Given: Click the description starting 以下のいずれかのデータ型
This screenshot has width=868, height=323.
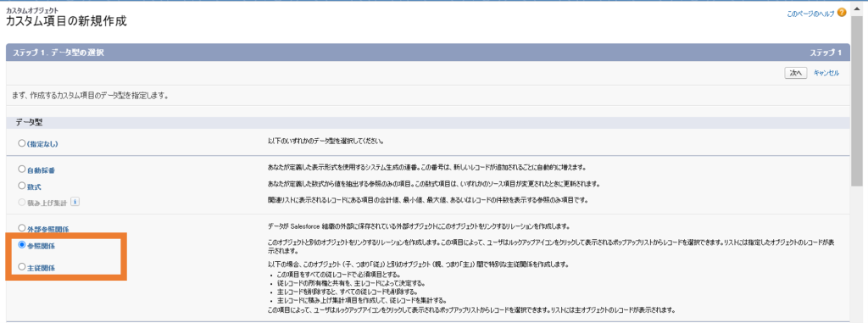Looking at the screenshot, I should pyautogui.click(x=325, y=142).
